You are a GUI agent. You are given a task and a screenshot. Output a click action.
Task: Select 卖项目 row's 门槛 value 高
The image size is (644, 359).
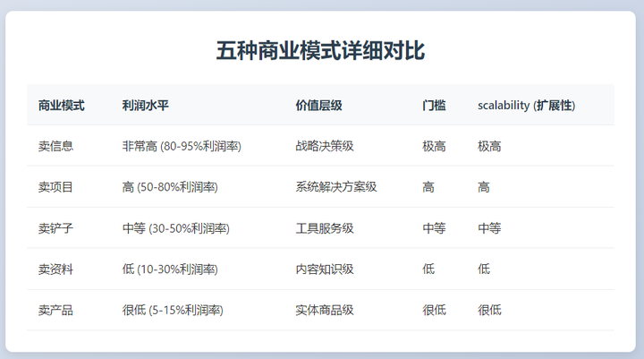[x=428, y=187]
